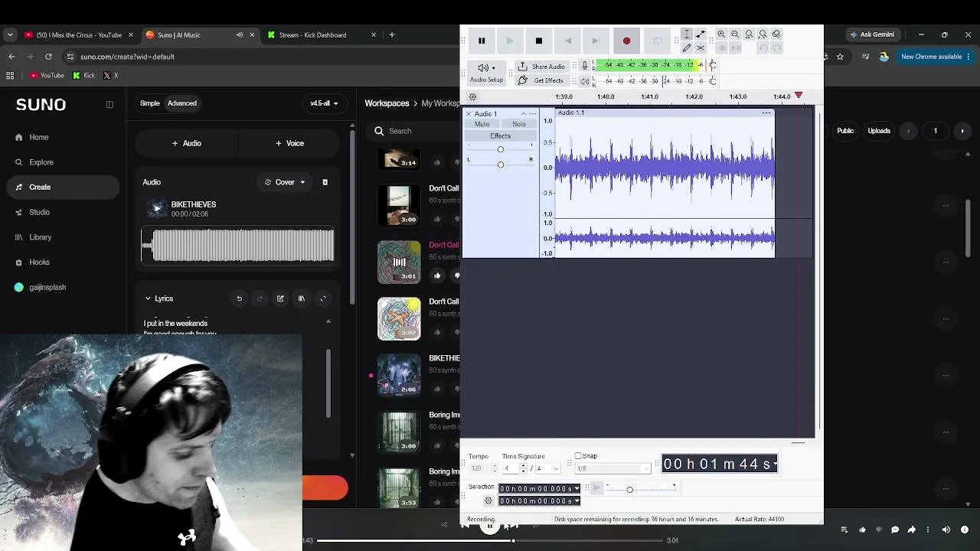Collapse the Suno sidebar panel
The height and width of the screenshot is (551, 980).
(x=109, y=105)
